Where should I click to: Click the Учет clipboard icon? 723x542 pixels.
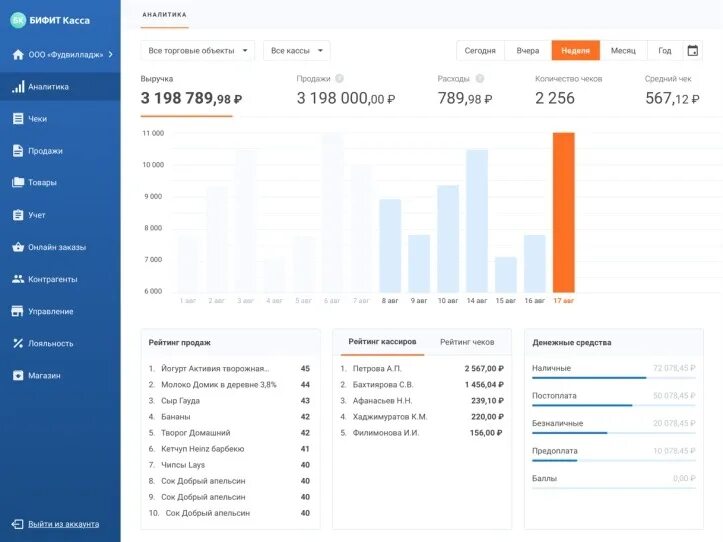[x=18, y=215]
